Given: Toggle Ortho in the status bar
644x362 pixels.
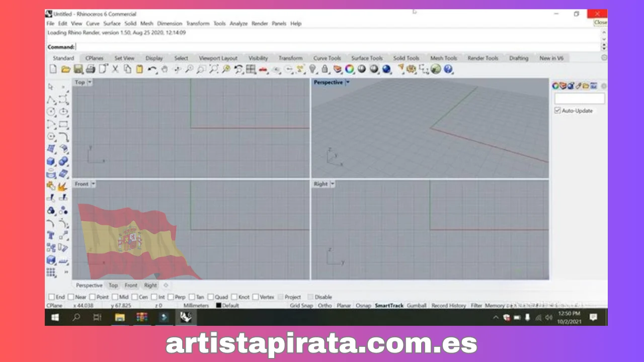Looking at the screenshot, I should pos(325,306).
